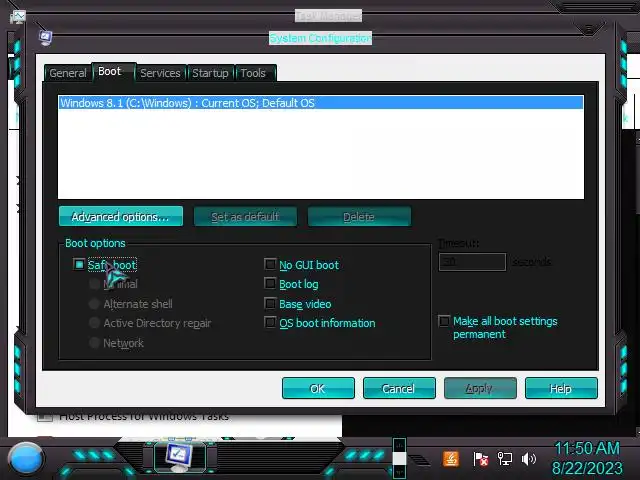640x480 pixels.
Task: Toggle the Safe boot checkbox
Action: click(79, 264)
